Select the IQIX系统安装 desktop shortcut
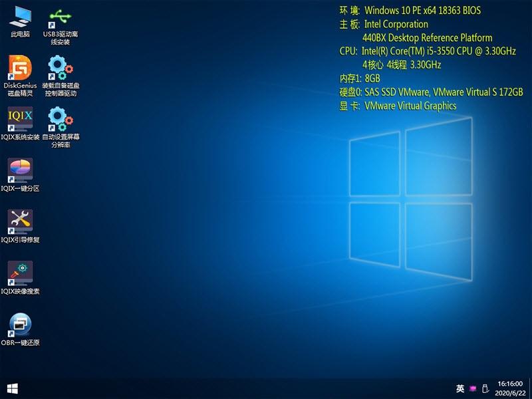This screenshot has height=399, width=532. [x=20, y=124]
